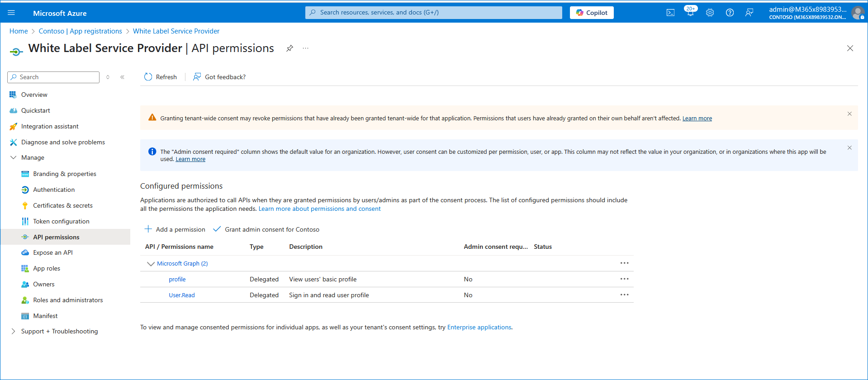The image size is (868, 380).
Task: Open Certificates & secrets
Action: tap(62, 205)
